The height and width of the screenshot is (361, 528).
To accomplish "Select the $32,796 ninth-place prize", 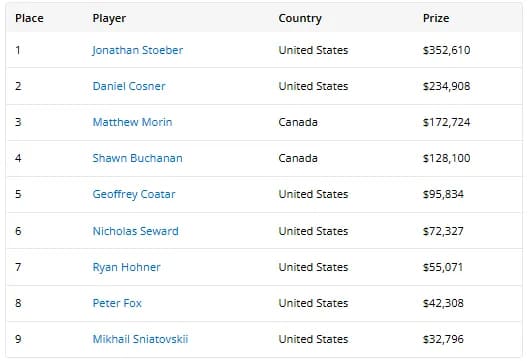I will click(443, 339).
